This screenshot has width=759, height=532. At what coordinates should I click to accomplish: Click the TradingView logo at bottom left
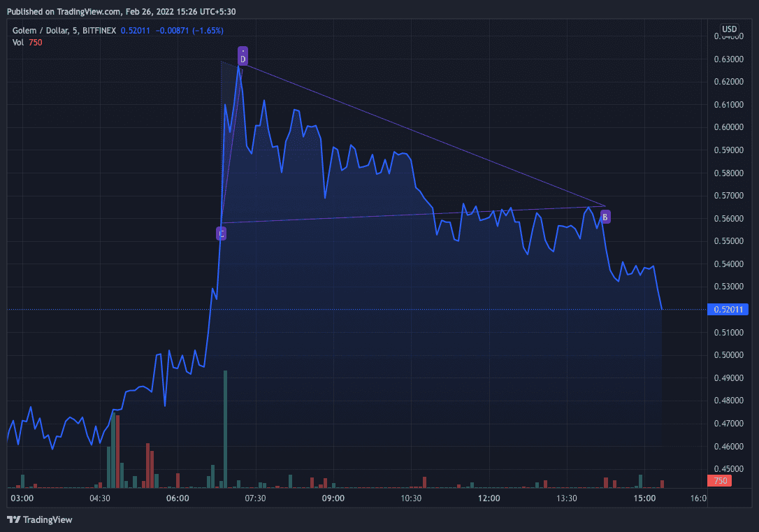point(40,519)
